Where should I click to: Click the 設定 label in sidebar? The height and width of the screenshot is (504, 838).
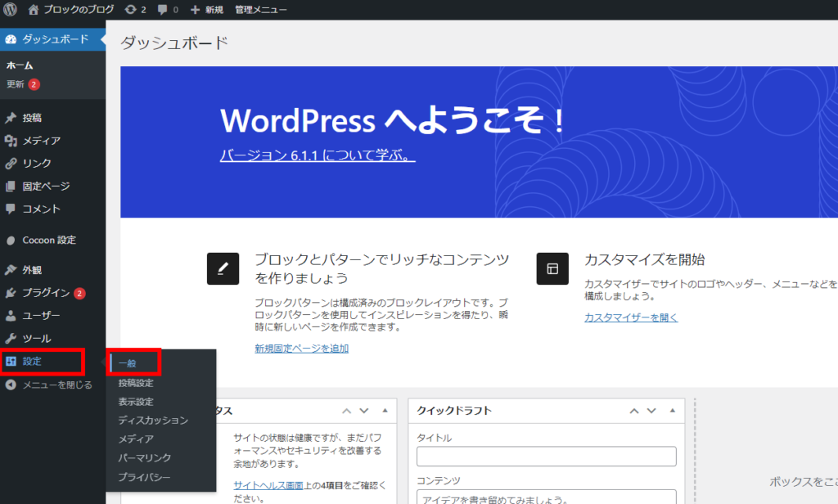point(32,362)
